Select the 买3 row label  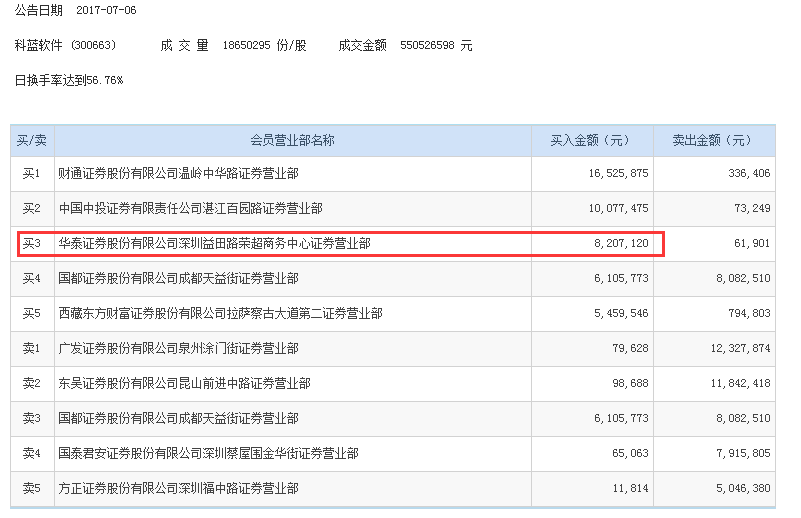32,244
